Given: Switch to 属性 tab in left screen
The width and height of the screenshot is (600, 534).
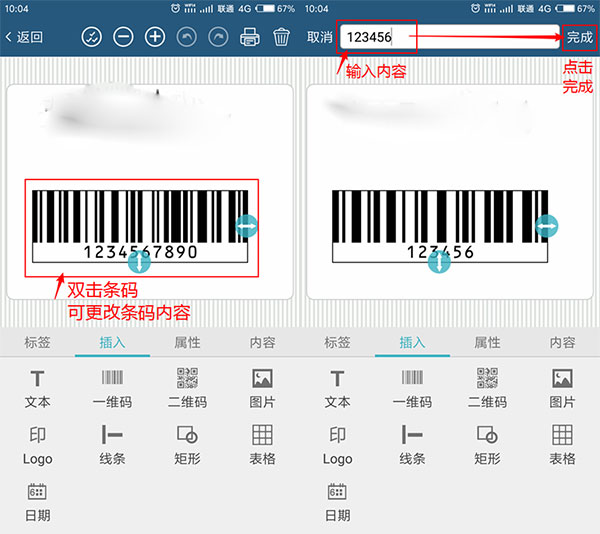Looking at the screenshot, I should (187, 342).
